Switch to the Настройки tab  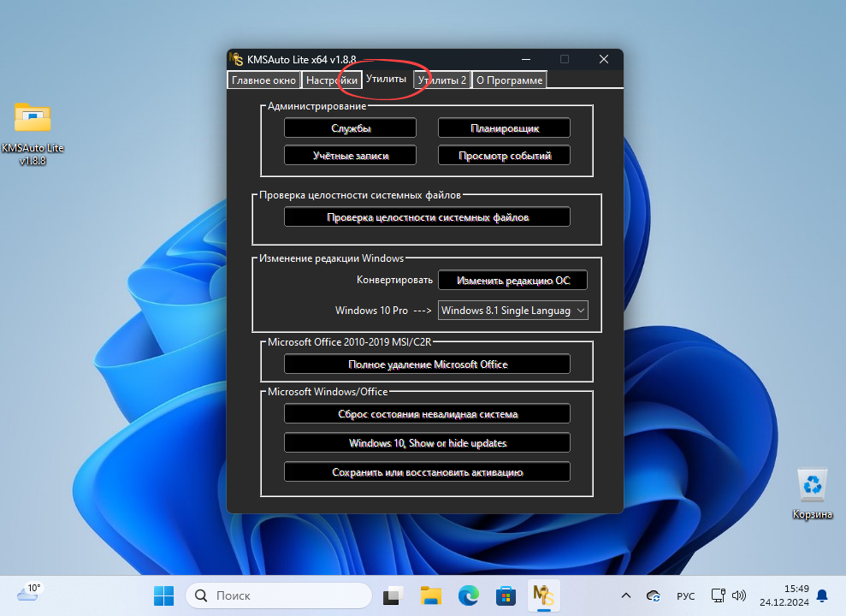(331, 80)
